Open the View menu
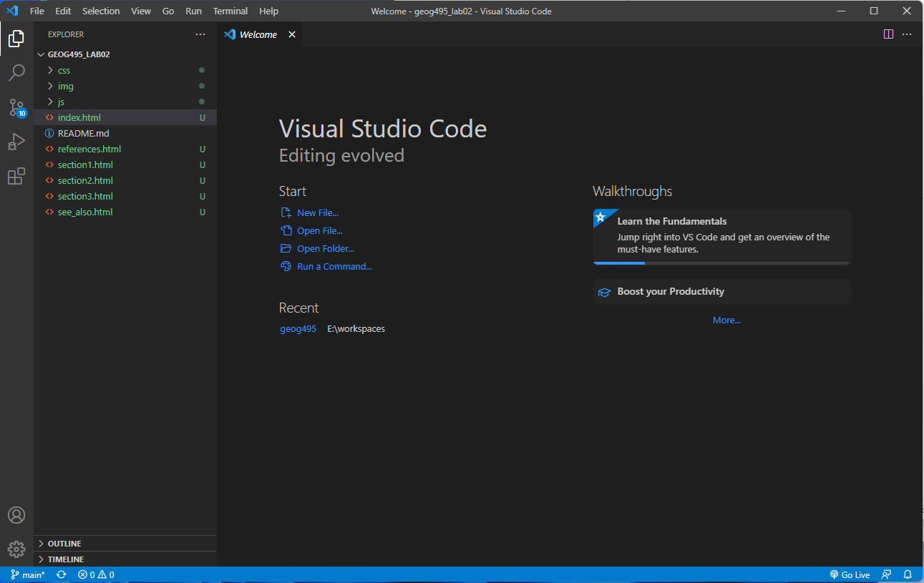Viewport: 924px width, 583px height. [141, 11]
